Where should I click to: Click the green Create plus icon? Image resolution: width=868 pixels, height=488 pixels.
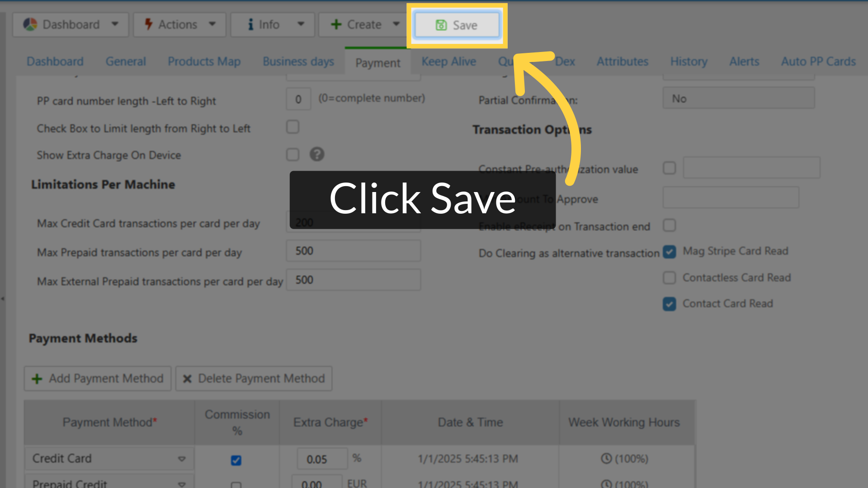[x=336, y=24]
